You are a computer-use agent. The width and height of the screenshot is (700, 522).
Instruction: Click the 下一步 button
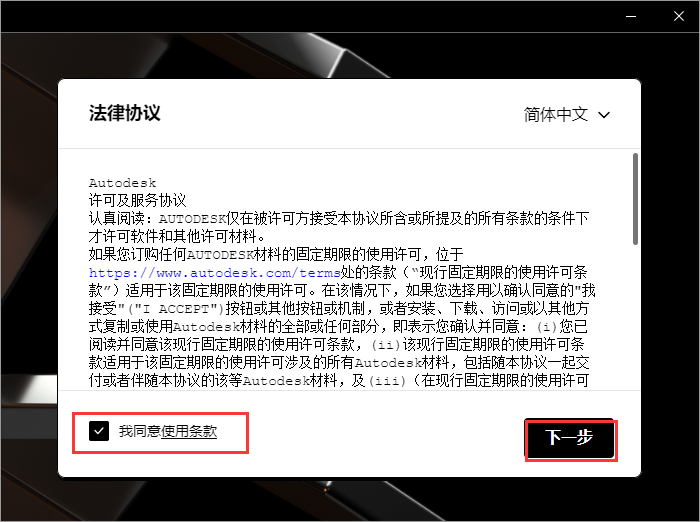[x=569, y=438]
